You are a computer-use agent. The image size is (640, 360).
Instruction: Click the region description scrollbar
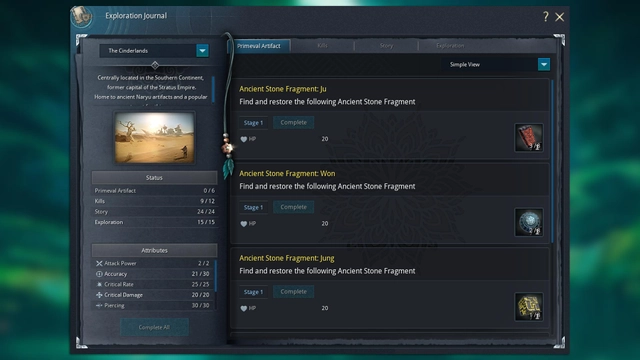(213, 90)
